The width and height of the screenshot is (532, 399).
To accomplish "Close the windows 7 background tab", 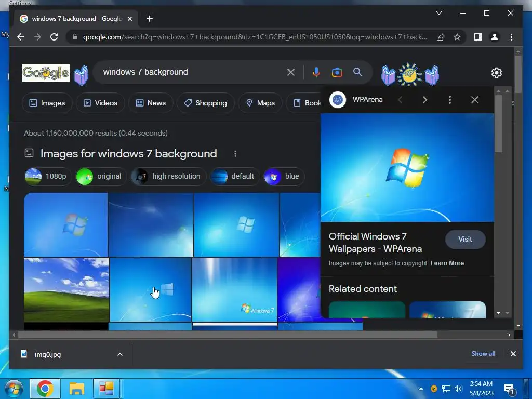I will click(129, 19).
